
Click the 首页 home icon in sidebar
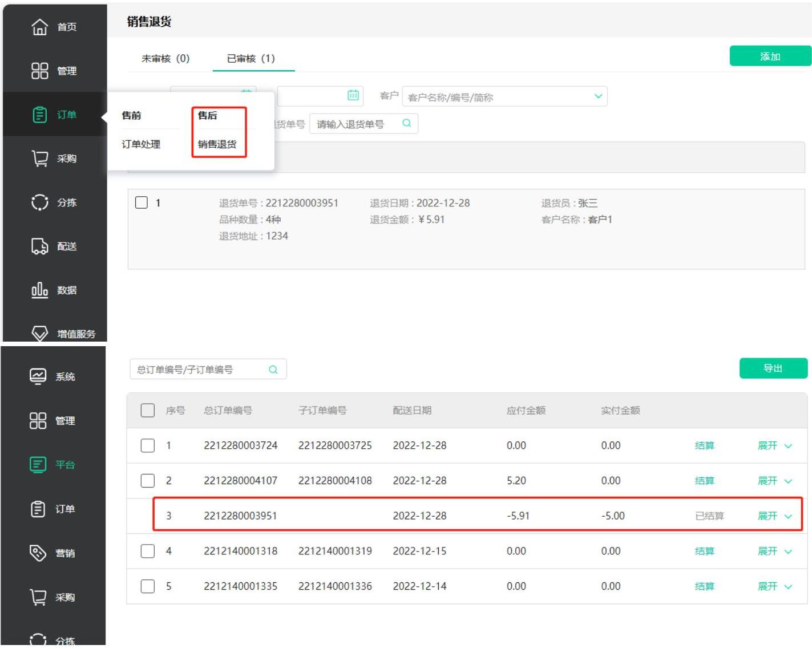pyautogui.click(x=39, y=27)
